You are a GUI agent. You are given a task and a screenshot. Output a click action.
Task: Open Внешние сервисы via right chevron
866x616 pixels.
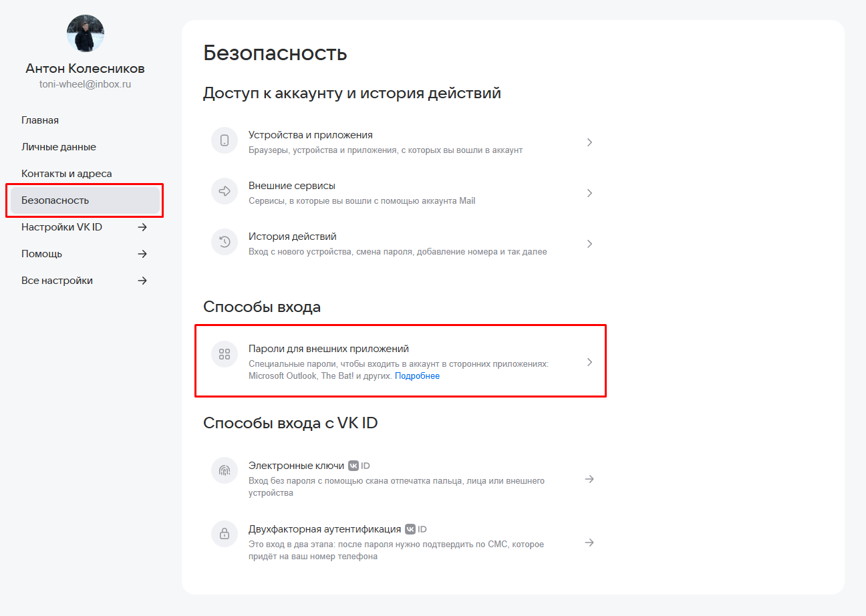[x=589, y=193]
